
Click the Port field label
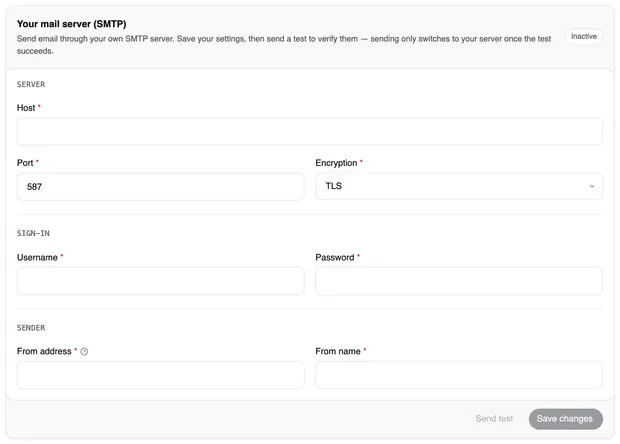(25, 163)
